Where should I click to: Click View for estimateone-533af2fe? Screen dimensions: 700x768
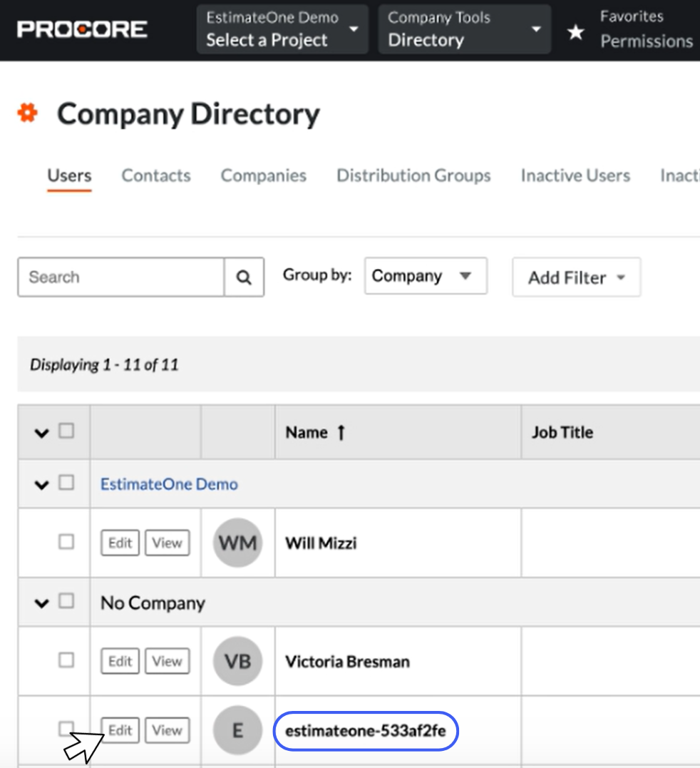(x=167, y=730)
